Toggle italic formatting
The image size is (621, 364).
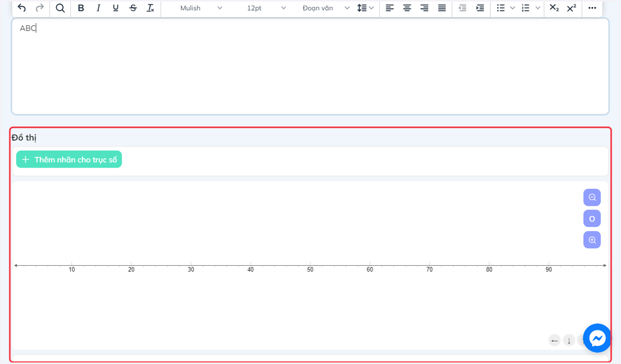[x=98, y=8]
